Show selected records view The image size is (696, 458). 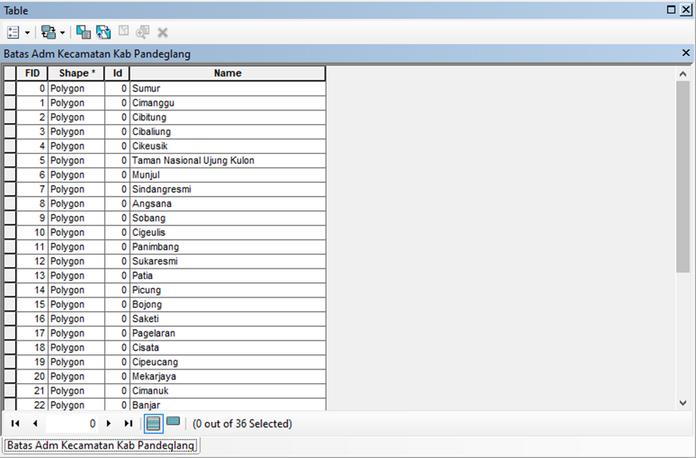[x=173, y=422]
